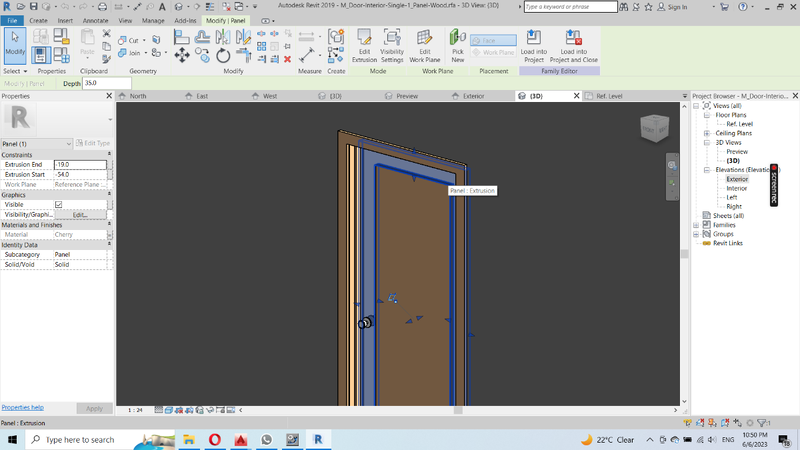The width and height of the screenshot is (800, 450).
Task: Open the Annotate ribbon tab
Action: click(96, 20)
